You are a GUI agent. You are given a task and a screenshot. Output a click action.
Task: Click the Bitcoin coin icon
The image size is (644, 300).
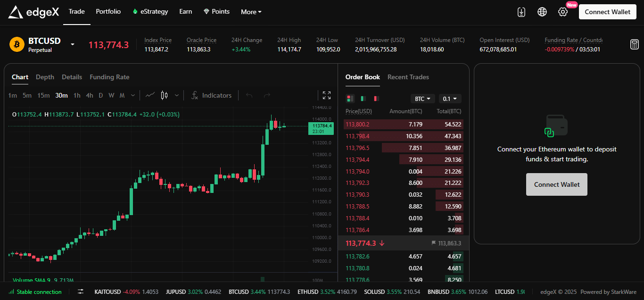[x=17, y=44]
